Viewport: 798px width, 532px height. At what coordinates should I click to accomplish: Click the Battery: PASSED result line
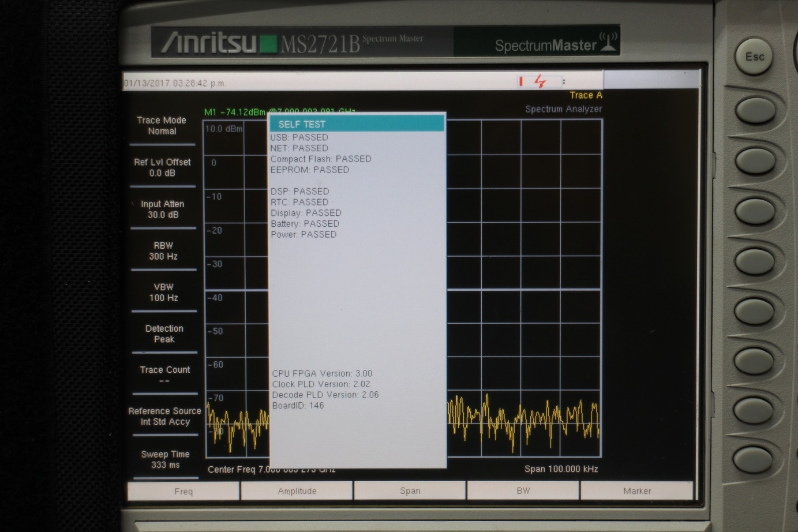[305, 223]
